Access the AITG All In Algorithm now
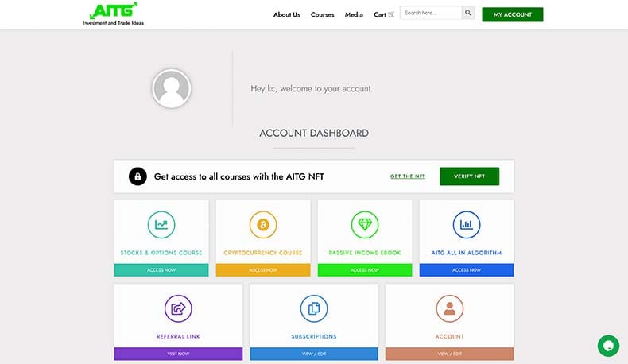This screenshot has width=628, height=364. pos(467,270)
